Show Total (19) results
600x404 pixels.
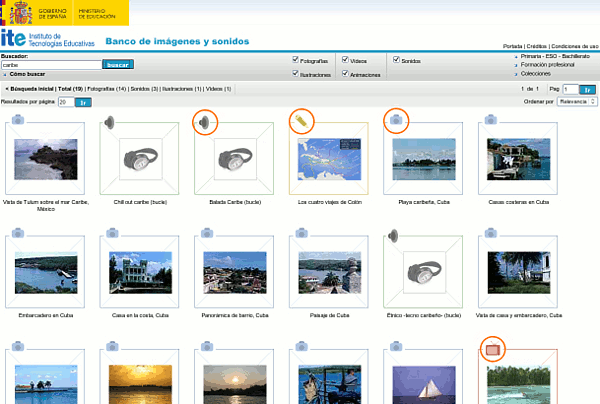tap(70, 89)
